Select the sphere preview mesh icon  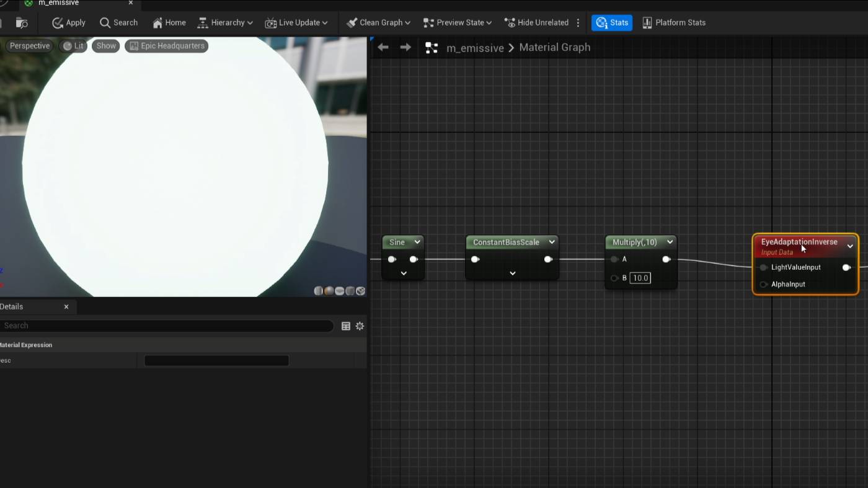pos(329,291)
